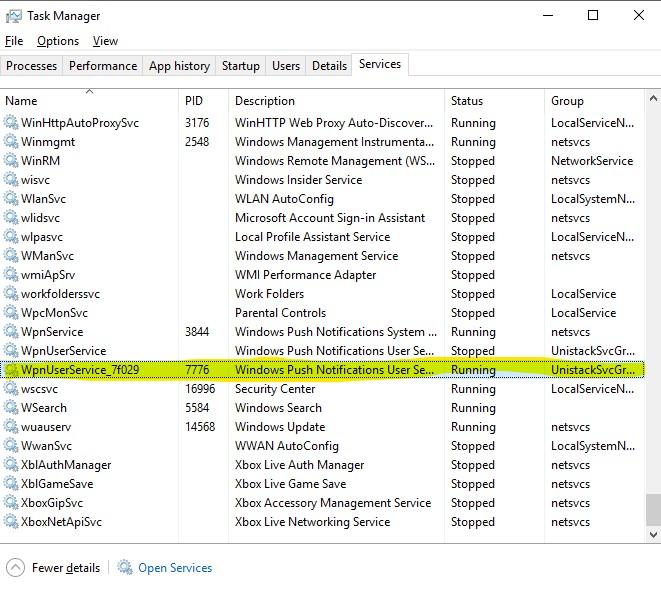
Task: Select the WpnUserService_7f029 row name
Action: (80, 370)
